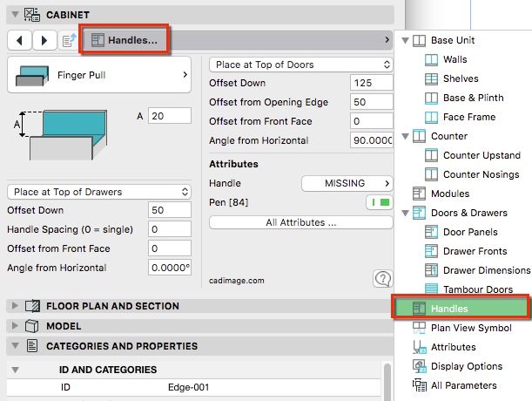532x401 pixels.
Task: Collapse the Doors & Drawers group
Action: [x=406, y=214]
